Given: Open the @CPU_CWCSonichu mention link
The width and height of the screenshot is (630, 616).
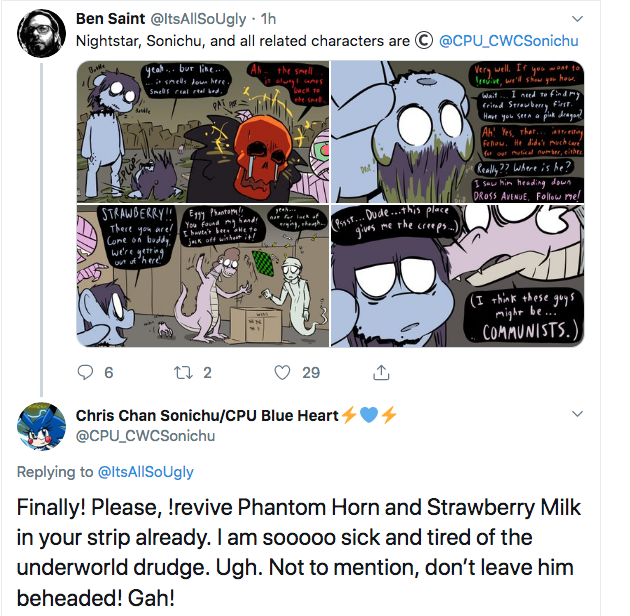Looking at the screenshot, I should click(x=509, y=41).
